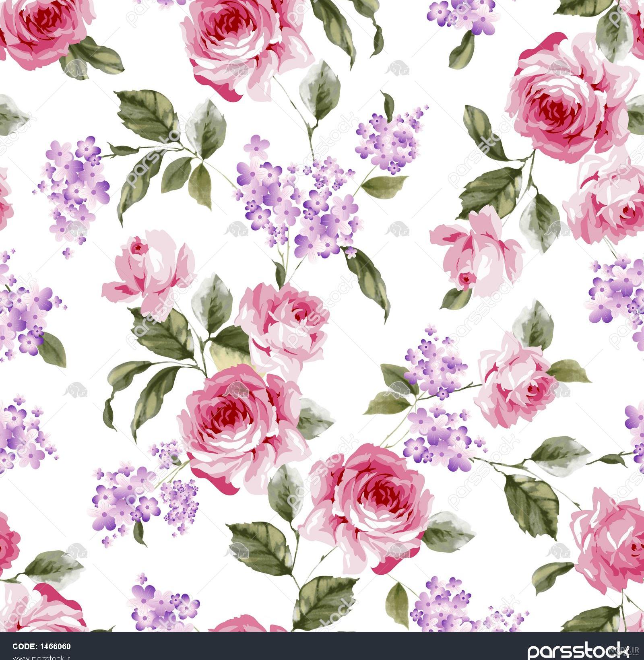Click the small lilac blossom sprig at top
The width and height of the screenshot is (644, 660).
[463, 16]
